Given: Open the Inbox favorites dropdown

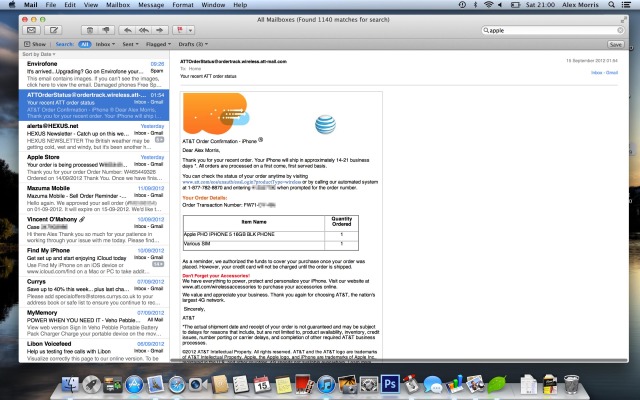Looking at the screenshot, I should click(x=105, y=44).
